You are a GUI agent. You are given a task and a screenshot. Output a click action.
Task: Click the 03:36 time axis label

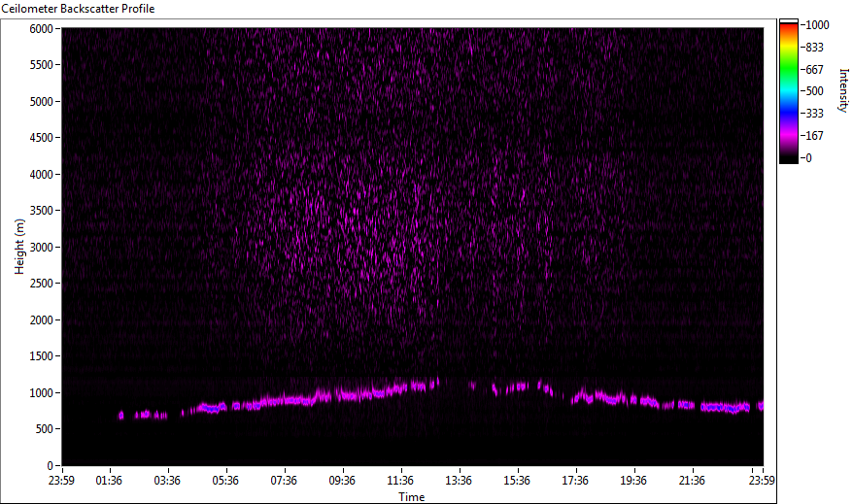pyautogui.click(x=167, y=481)
